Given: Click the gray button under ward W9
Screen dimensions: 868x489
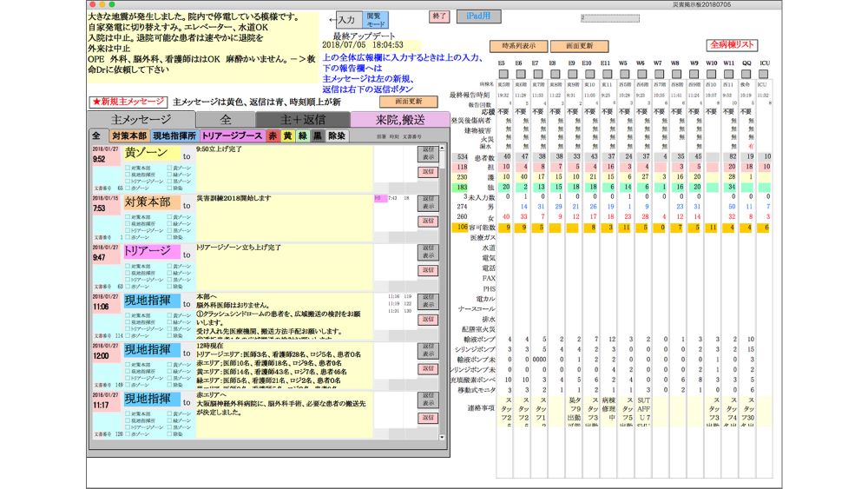Looking at the screenshot, I should tap(694, 74).
